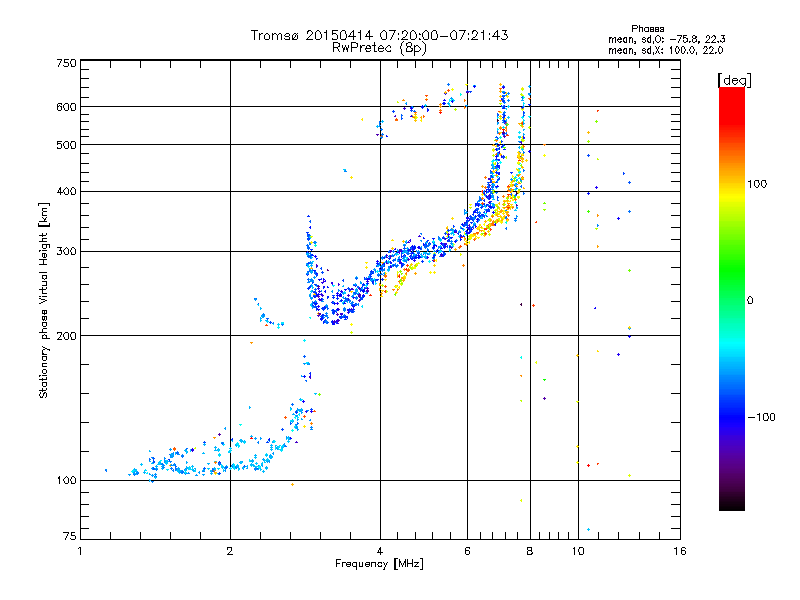Click the y-axis label "500"

pos(66,145)
